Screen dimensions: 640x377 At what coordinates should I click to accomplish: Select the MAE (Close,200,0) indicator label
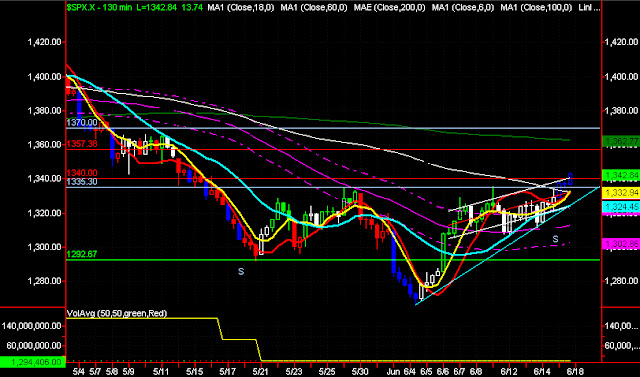(389, 8)
